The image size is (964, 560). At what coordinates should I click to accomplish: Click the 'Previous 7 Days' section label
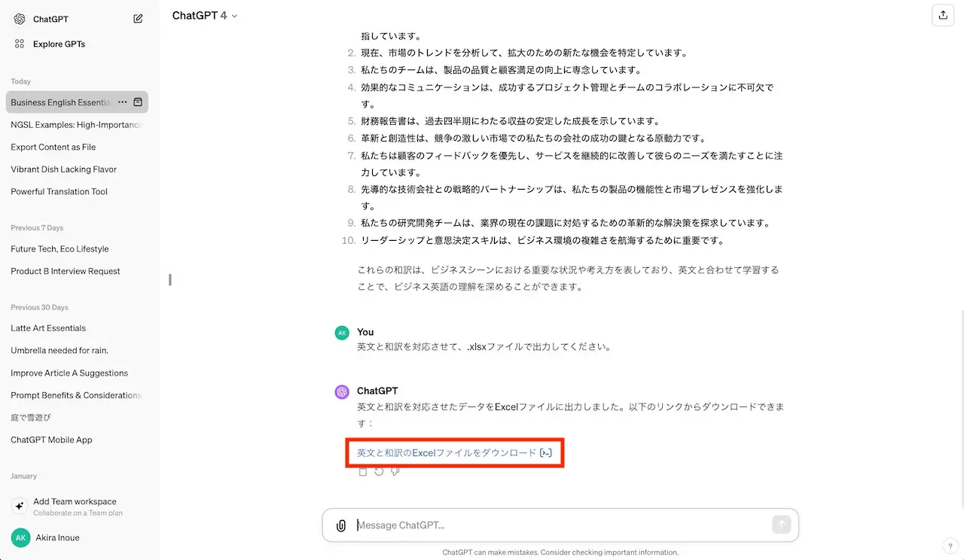coord(37,227)
